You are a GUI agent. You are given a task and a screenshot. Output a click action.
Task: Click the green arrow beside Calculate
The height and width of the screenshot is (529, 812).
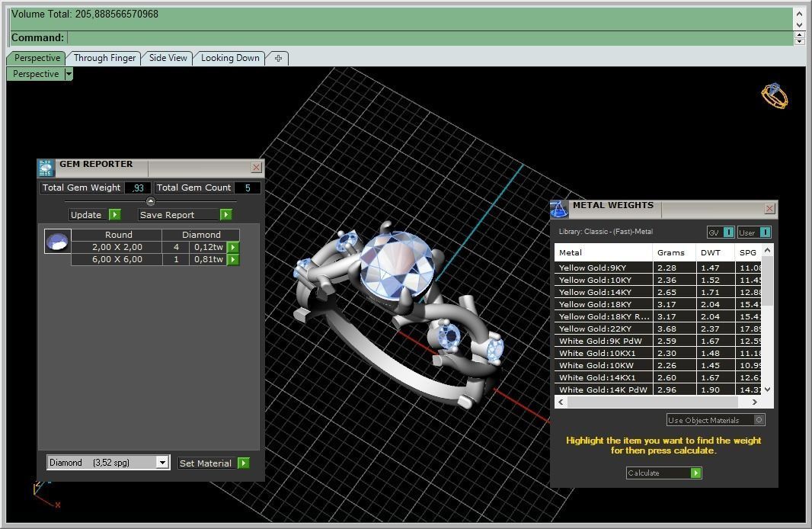pyautogui.click(x=696, y=473)
